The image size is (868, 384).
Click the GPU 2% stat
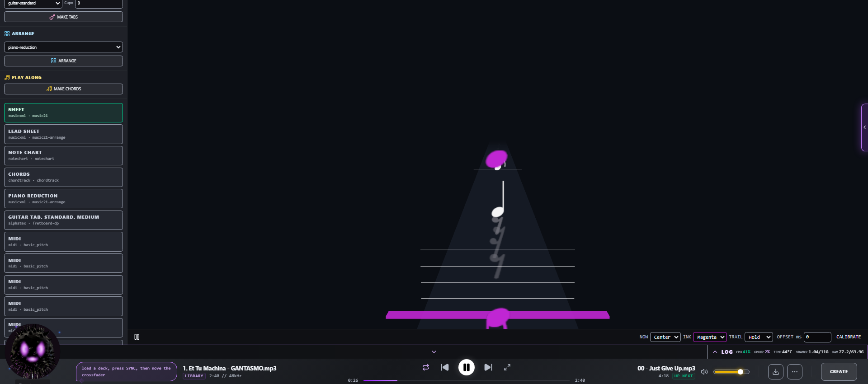click(762, 352)
